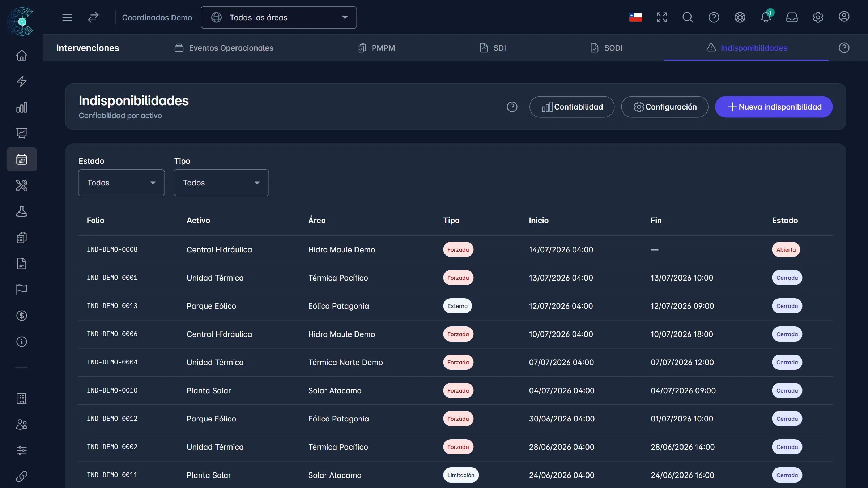Viewport: 868px width, 488px height.
Task: Switch to Eventos Operacionales tab
Action: [x=224, y=48]
